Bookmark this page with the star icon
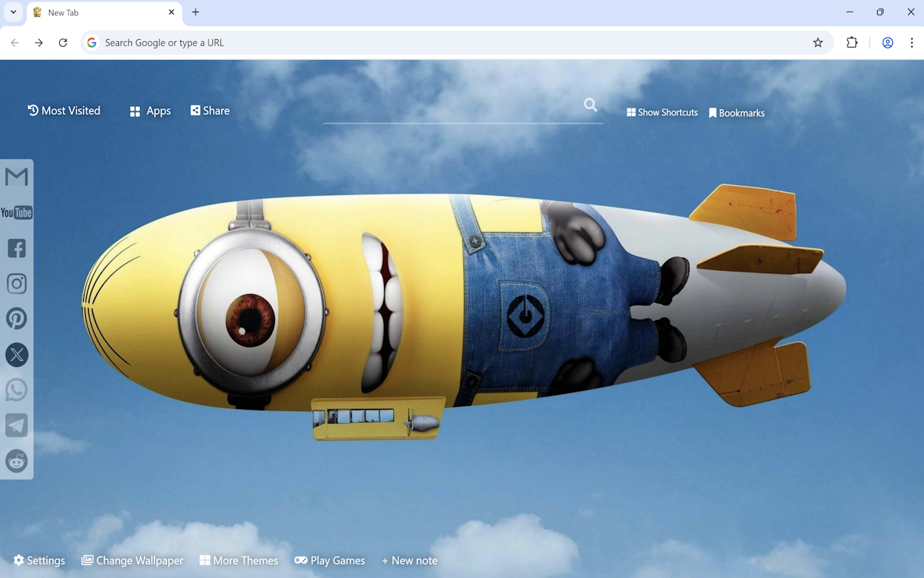 (x=818, y=43)
